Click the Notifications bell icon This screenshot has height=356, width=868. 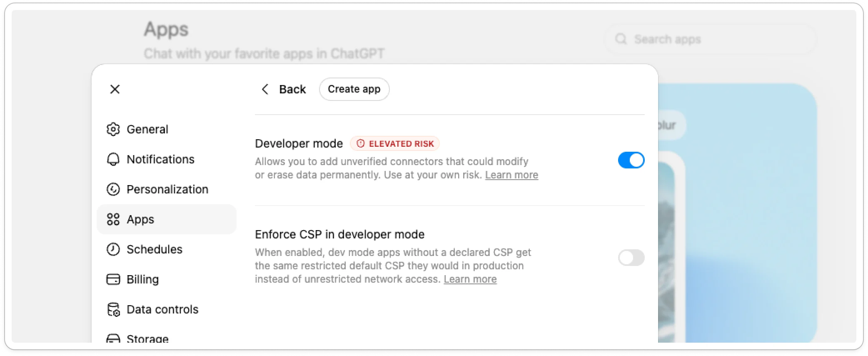coord(113,159)
